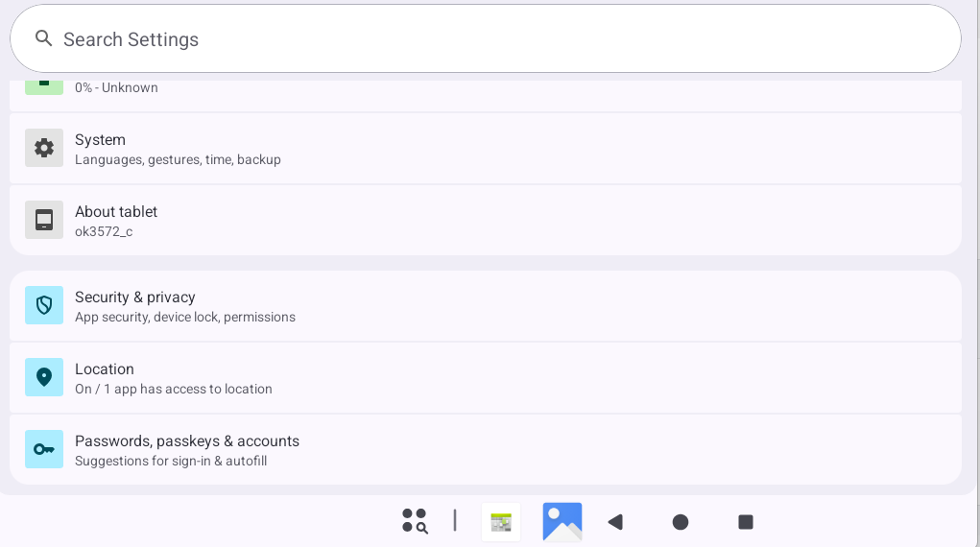Screen dimensions: 980x547
Task: Open About tablet entry
Action: coord(485,221)
